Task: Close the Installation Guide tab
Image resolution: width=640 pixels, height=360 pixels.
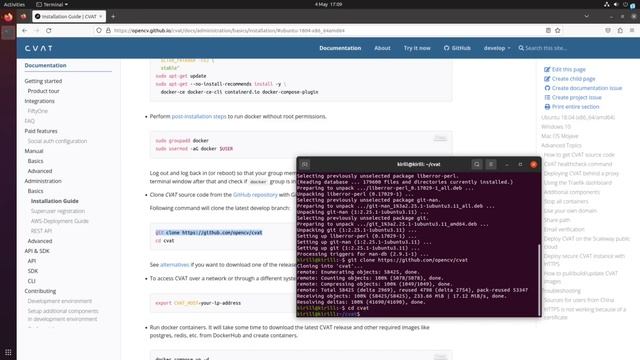Action: pyautogui.click(x=100, y=16)
